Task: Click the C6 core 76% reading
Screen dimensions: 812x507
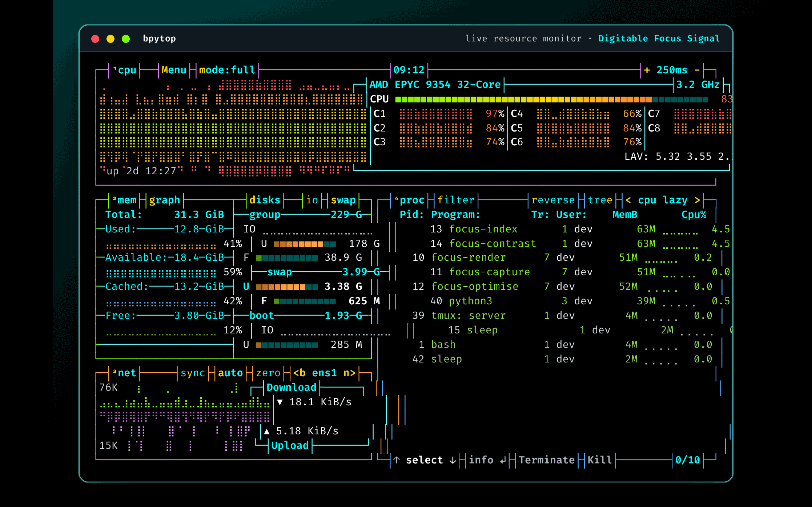Action: pyautogui.click(x=632, y=142)
